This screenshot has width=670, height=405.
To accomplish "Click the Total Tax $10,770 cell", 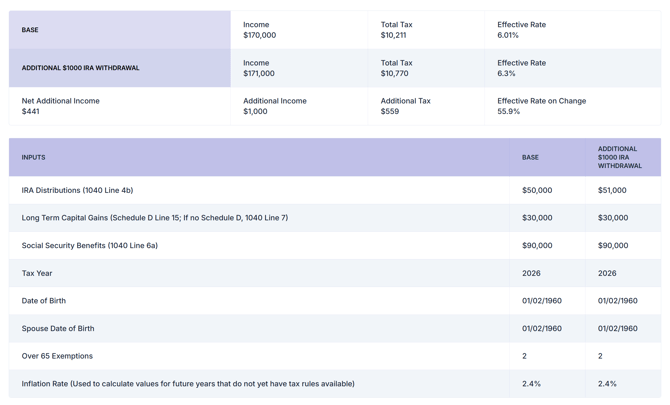I will click(397, 68).
